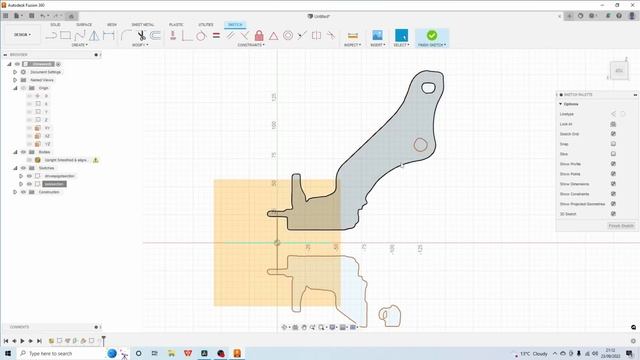Collapse the Origin tree node
The height and width of the screenshot is (360, 640).
[x=15, y=88]
